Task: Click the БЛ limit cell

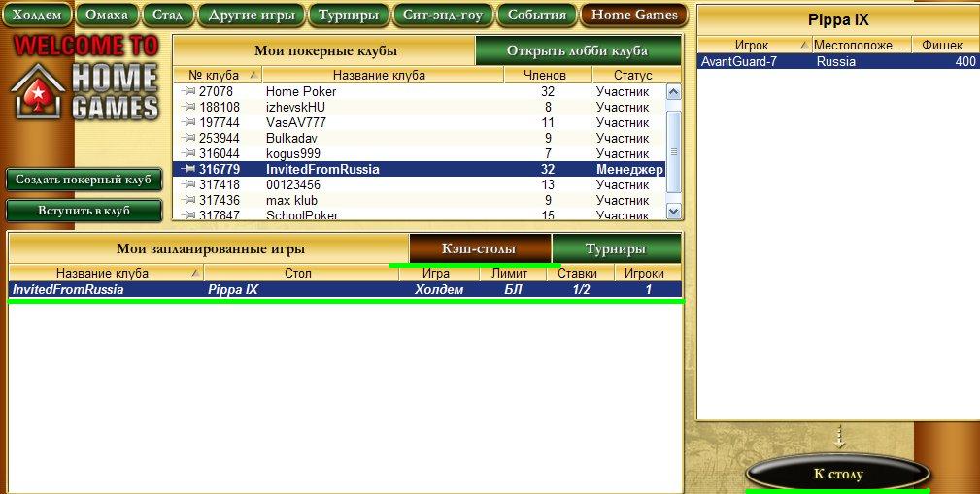Action: coord(513,290)
